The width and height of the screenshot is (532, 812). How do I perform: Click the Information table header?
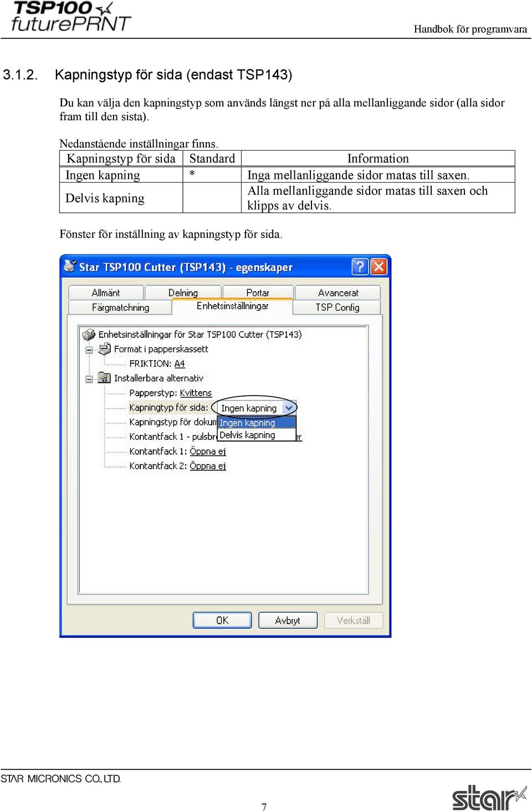tap(378, 158)
